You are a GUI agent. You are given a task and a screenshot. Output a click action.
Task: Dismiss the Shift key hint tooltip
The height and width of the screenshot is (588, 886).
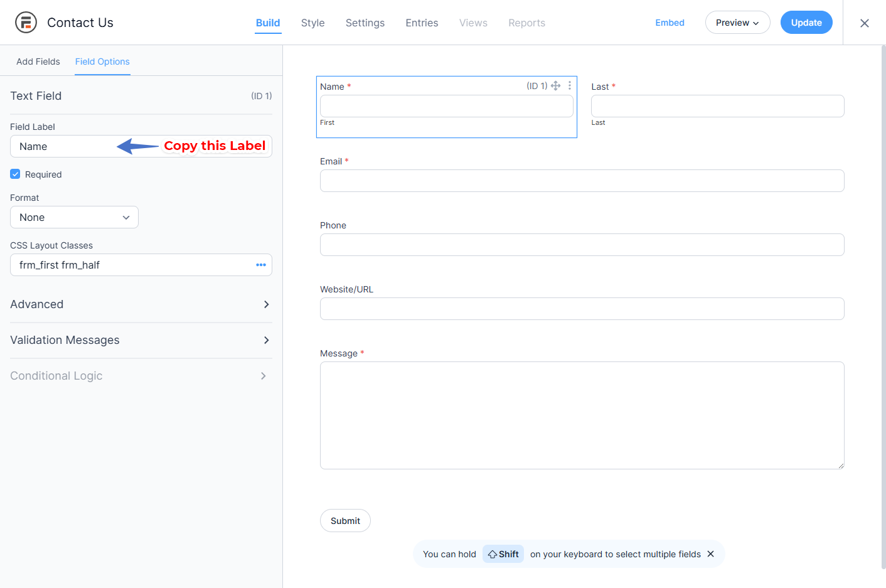tap(710, 554)
